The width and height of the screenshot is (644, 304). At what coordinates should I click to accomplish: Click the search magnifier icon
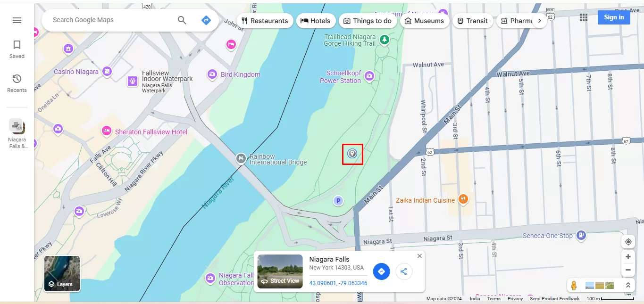pyautogui.click(x=182, y=20)
